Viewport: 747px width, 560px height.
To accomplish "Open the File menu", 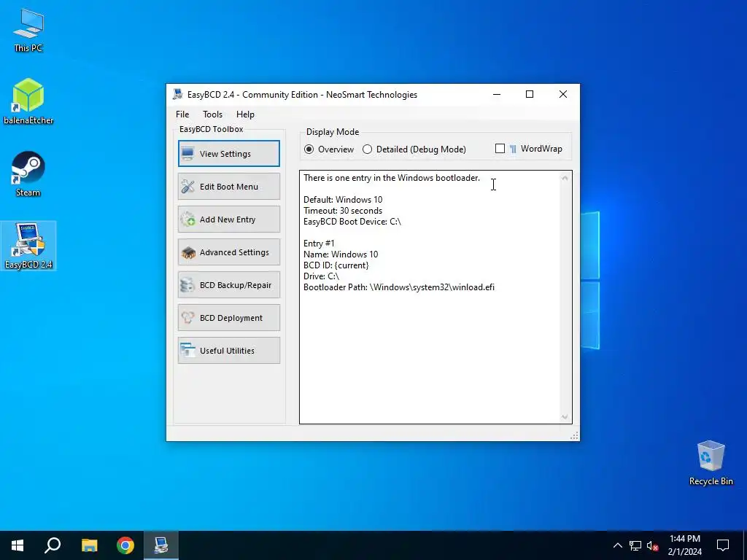I will coord(182,114).
